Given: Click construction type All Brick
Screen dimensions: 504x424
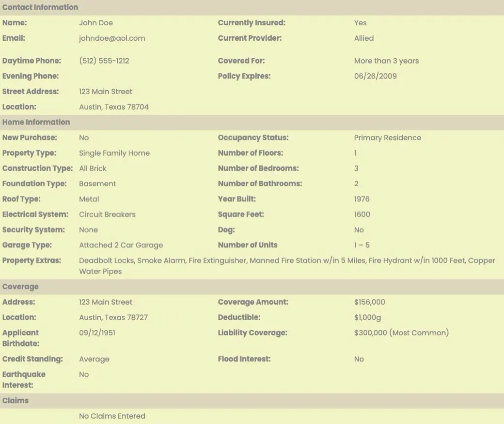Looking at the screenshot, I should point(93,168).
